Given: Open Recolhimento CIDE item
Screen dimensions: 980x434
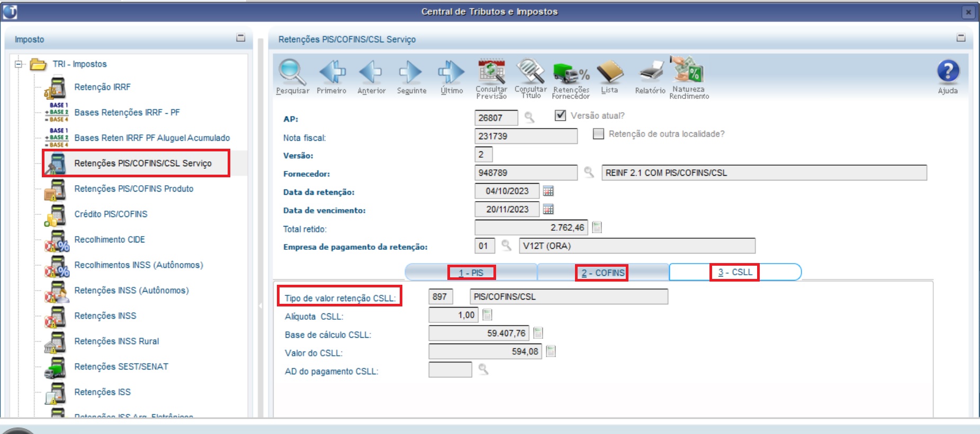Looking at the screenshot, I should point(110,240).
